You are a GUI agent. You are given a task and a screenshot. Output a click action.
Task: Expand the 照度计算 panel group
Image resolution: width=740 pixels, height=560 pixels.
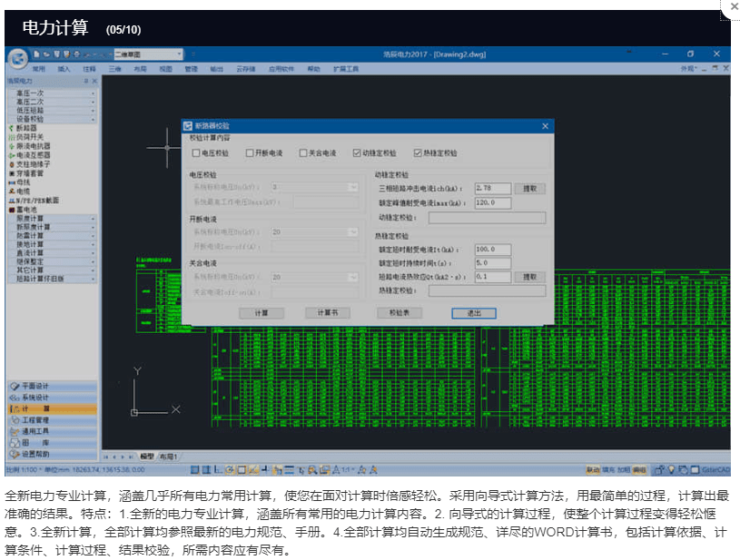53,219
